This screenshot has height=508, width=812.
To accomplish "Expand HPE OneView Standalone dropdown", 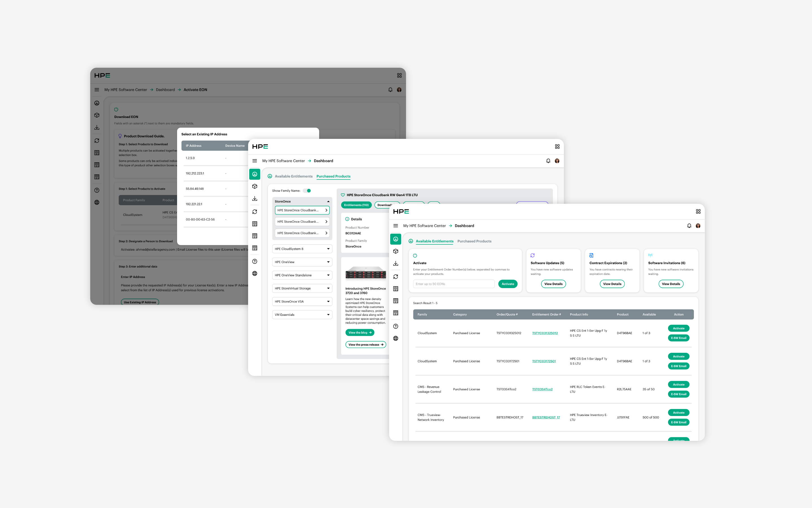I will [x=302, y=275].
